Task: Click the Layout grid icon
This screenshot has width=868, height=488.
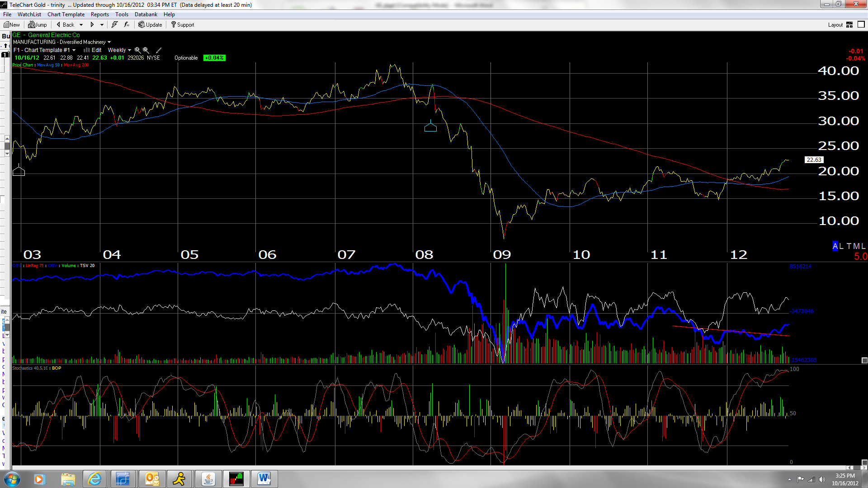Action: (850, 25)
